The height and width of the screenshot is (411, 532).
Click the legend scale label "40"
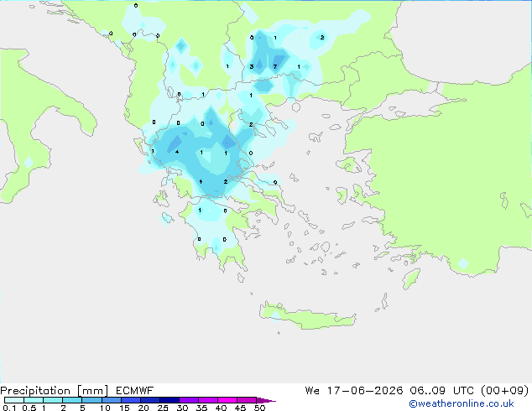(221, 408)
